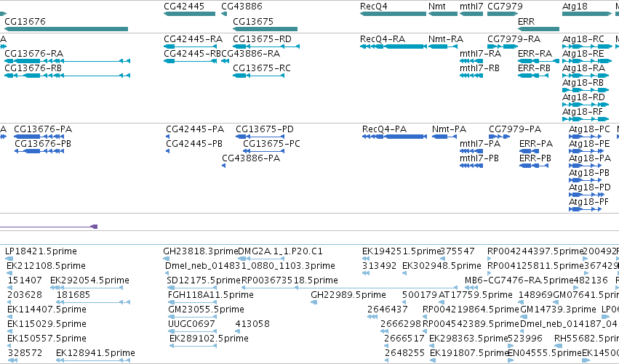This screenshot has height=364, width=619.
Task: Click EST LP18421.5prime label
Action: click(x=41, y=251)
